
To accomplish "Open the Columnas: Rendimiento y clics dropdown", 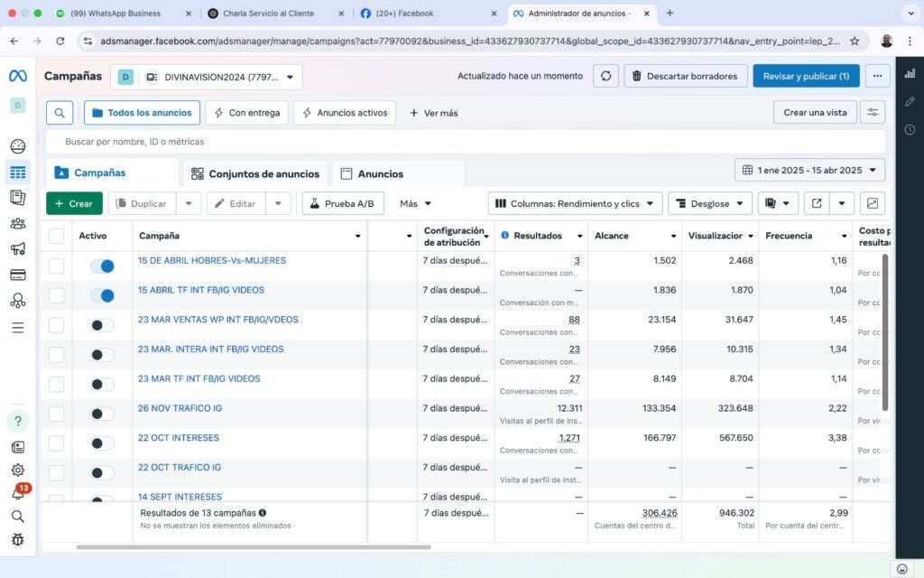I will [575, 203].
